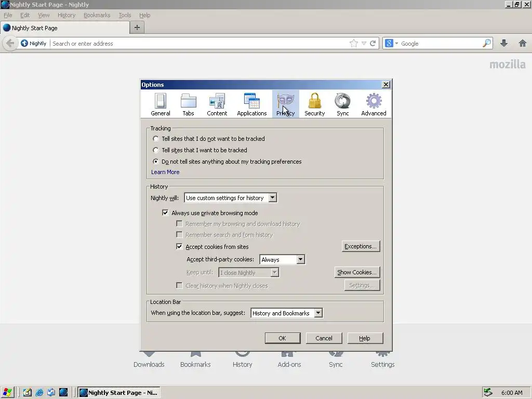Click the Google search engine icon
The image size is (532, 399).
(389, 44)
